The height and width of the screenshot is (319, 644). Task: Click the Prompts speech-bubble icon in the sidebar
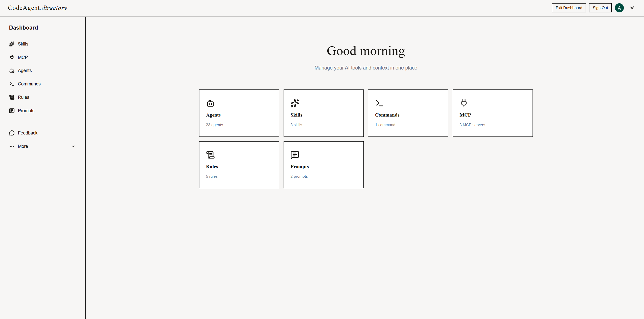coord(12,110)
